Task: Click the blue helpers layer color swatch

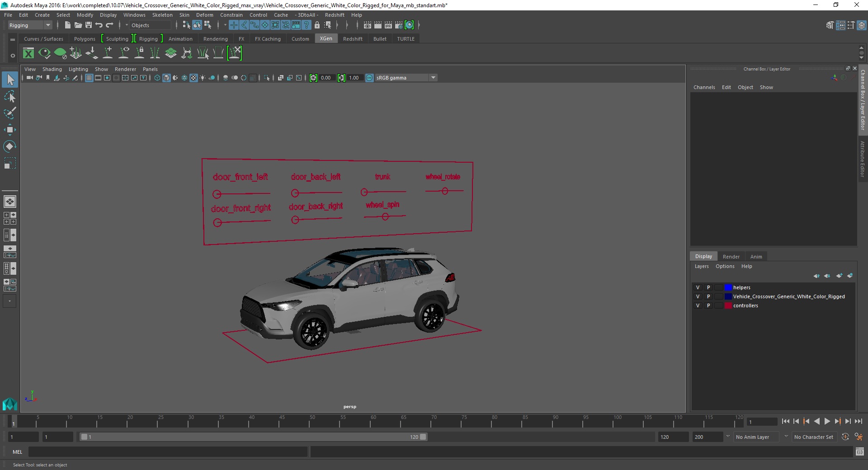Action: point(728,287)
